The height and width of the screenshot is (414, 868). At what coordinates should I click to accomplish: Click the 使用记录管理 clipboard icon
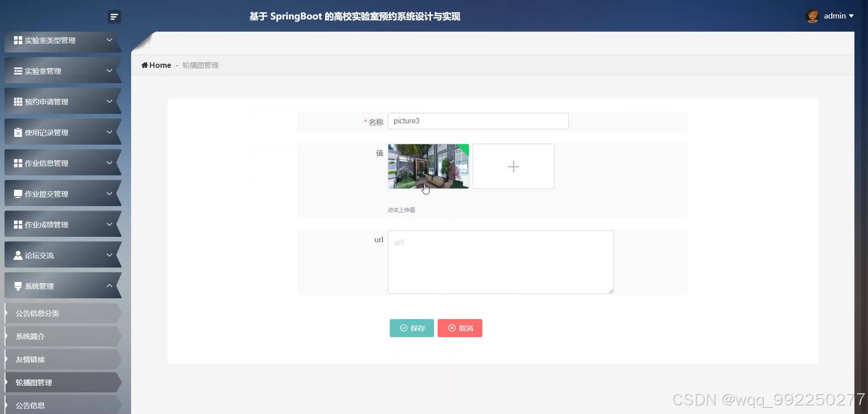(x=18, y=132)
